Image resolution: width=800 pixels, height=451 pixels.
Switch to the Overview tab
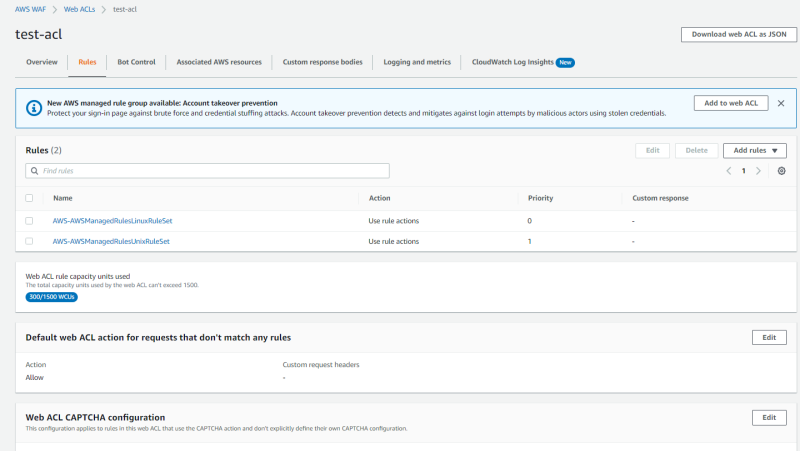(x=42, y=62)
